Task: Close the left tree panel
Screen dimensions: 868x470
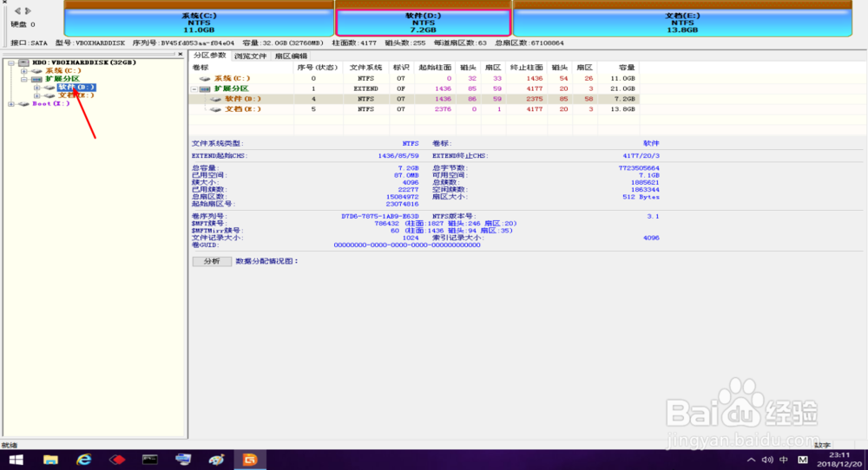Action: [180, 54]
